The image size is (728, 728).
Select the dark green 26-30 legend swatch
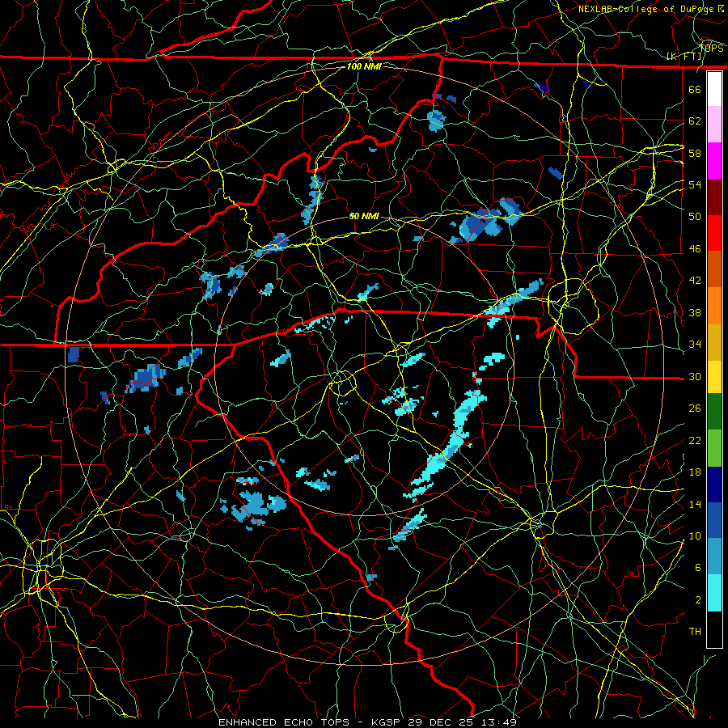tap(714, 412)
